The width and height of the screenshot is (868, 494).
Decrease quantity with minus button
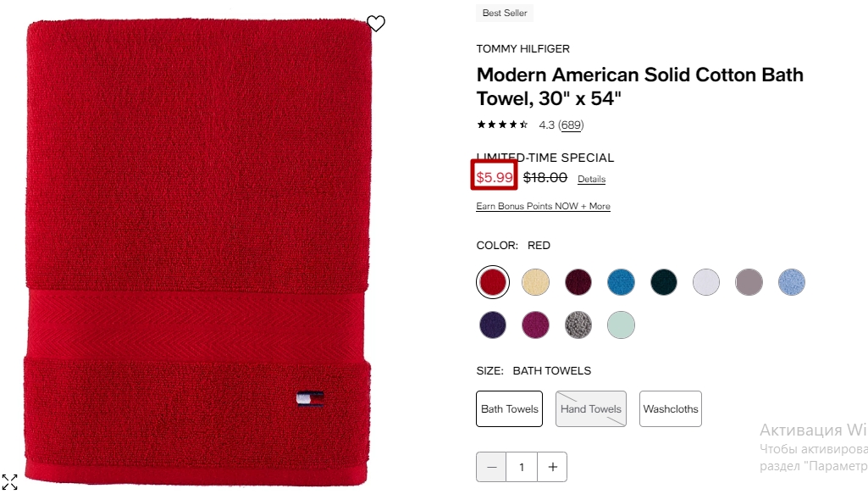pos(491,467)
